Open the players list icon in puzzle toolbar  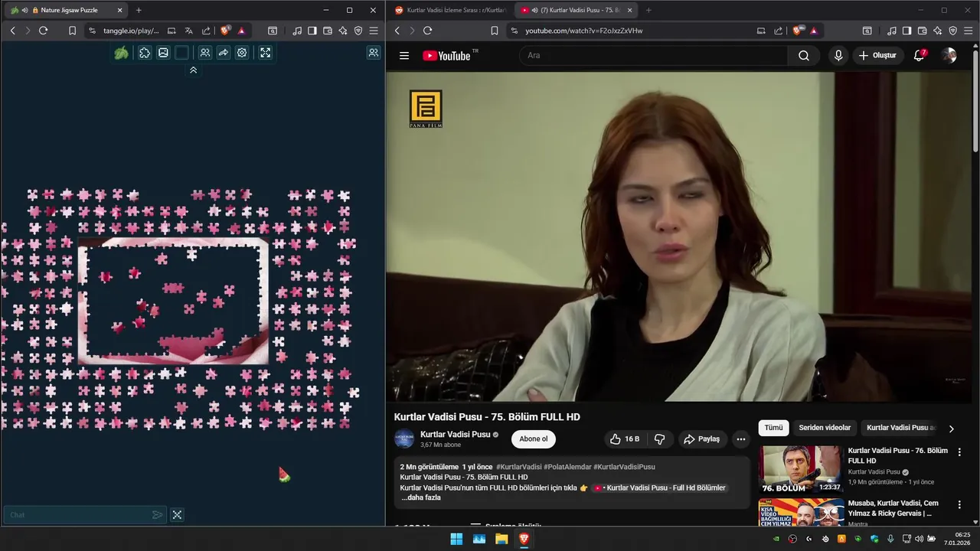pyautogui.click(x=205, y=53)
